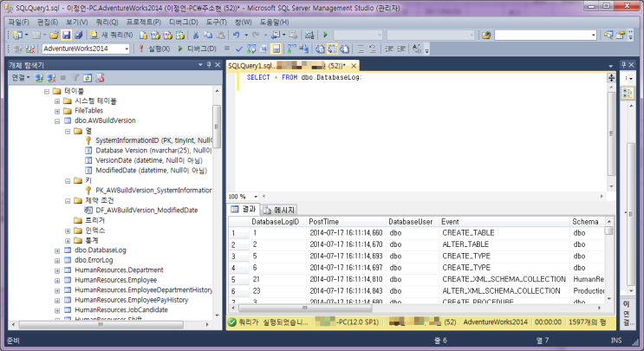Viewport: 644px width, 351px height.
Task: Open the 도움말(H) menu
Action: (275, 23)
